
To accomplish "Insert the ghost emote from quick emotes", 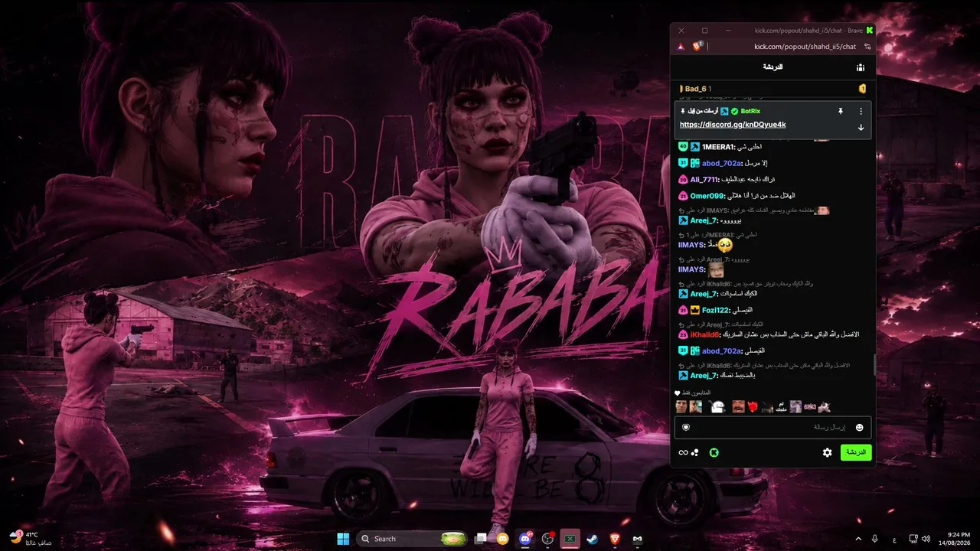I will click(x=717, y=407).
